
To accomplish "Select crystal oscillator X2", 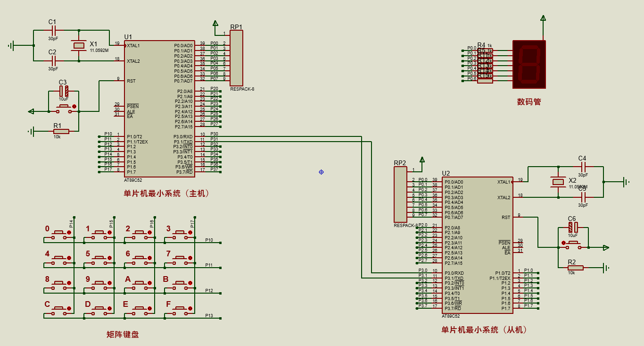I will tap(558, 182).
